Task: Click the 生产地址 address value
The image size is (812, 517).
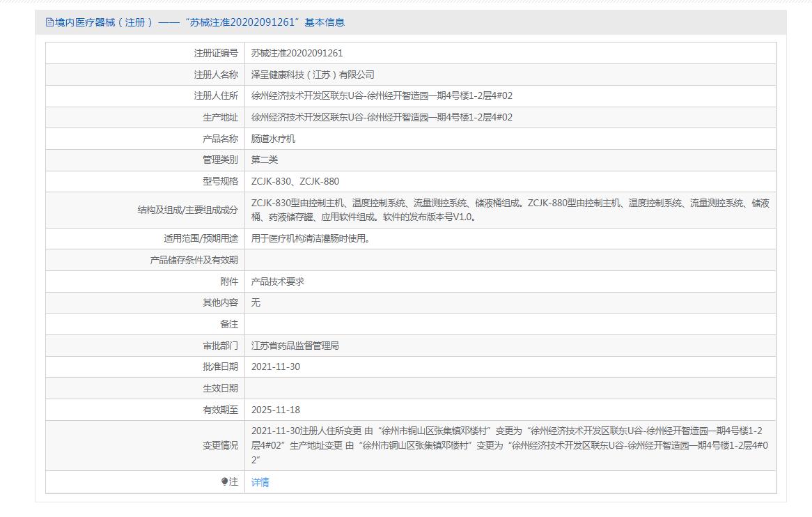Action: pos(382,117)
